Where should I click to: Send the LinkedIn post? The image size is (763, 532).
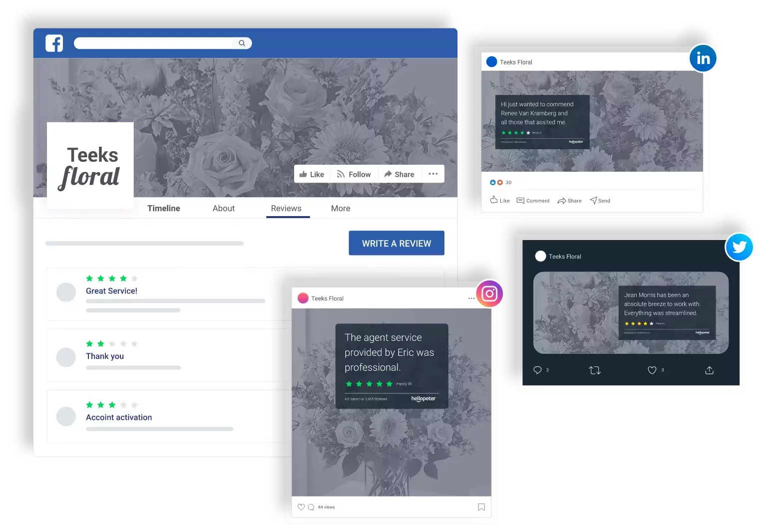(599, 200)
